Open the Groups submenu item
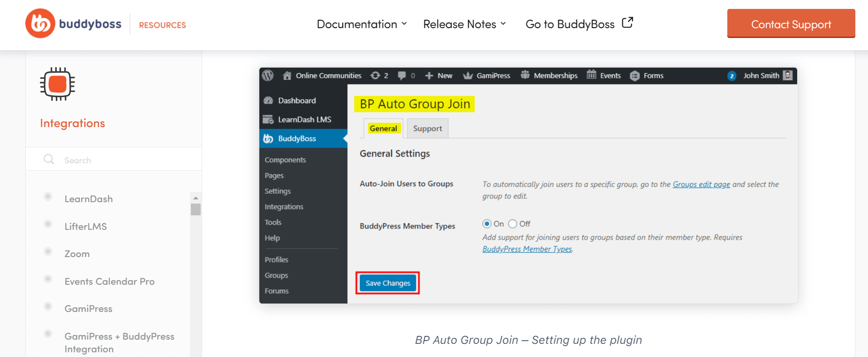Screen dimensions: 868x357 click(x=276, y=275)
